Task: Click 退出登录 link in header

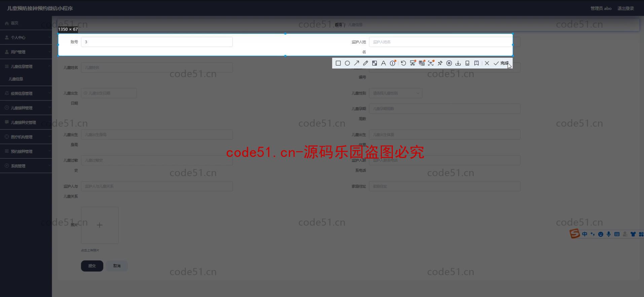Action: point(625,8)
